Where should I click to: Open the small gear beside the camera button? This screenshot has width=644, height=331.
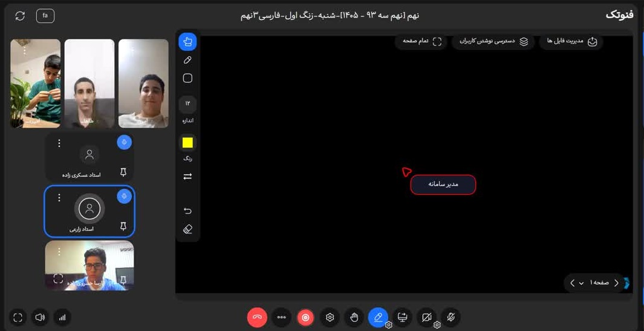pos(437,325)
